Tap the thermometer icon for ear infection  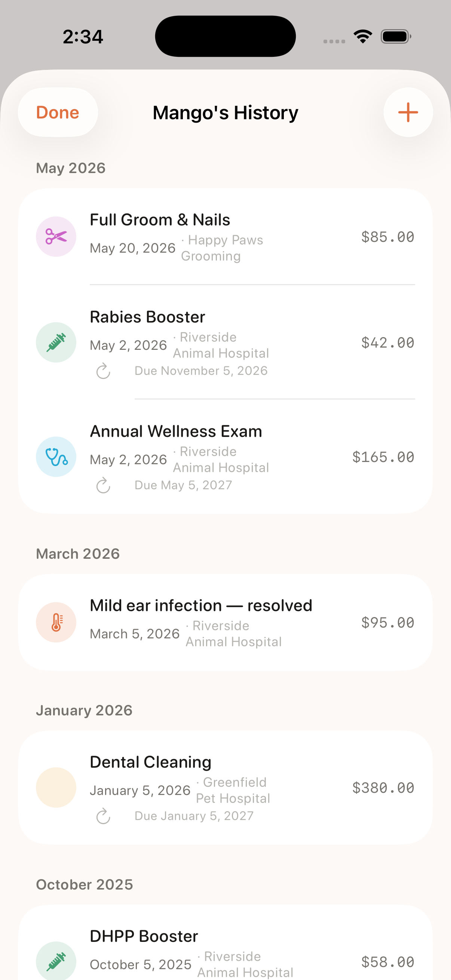pyautogui.click(x=56, y=622)
